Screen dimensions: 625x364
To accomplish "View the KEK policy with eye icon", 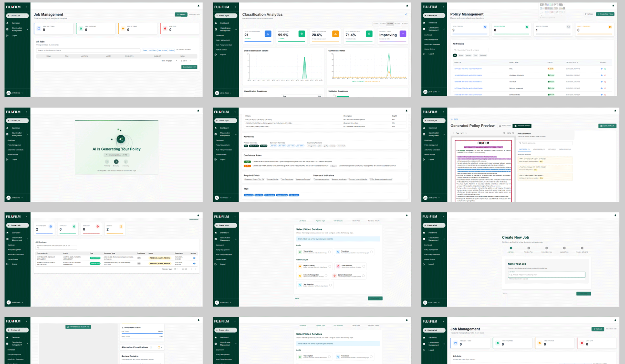I will pos(601,69).
